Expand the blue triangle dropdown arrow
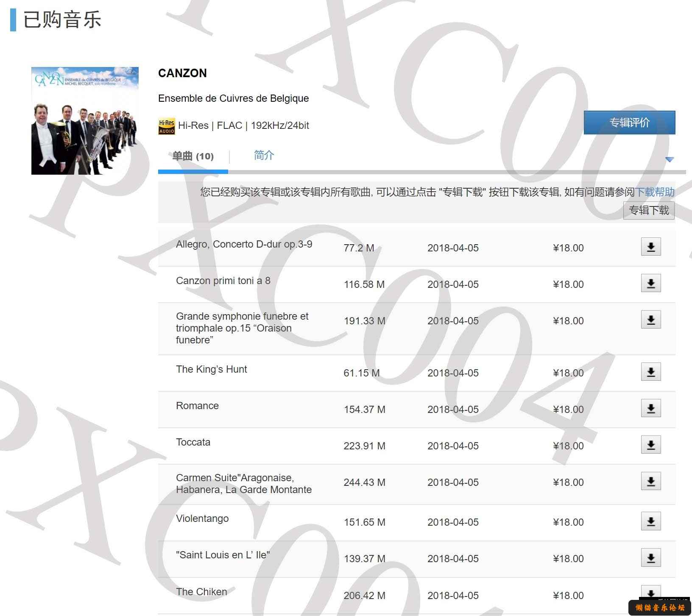Viewport: 692px width, 616px height. 670,159
